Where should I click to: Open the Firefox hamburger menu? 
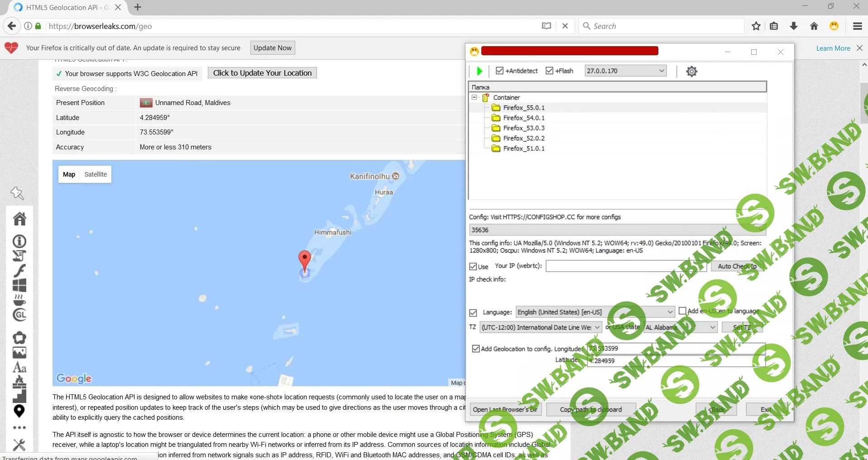(857, 26)
